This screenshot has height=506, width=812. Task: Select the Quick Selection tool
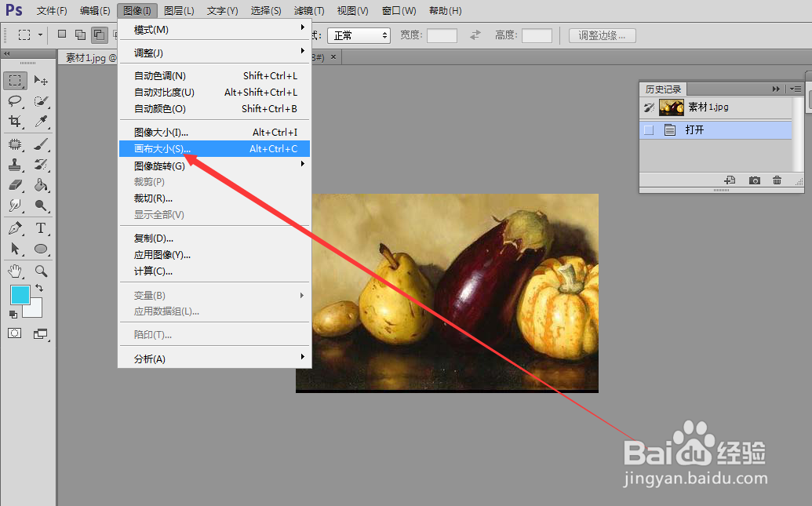pyautogui.click(x=41, y=101)
